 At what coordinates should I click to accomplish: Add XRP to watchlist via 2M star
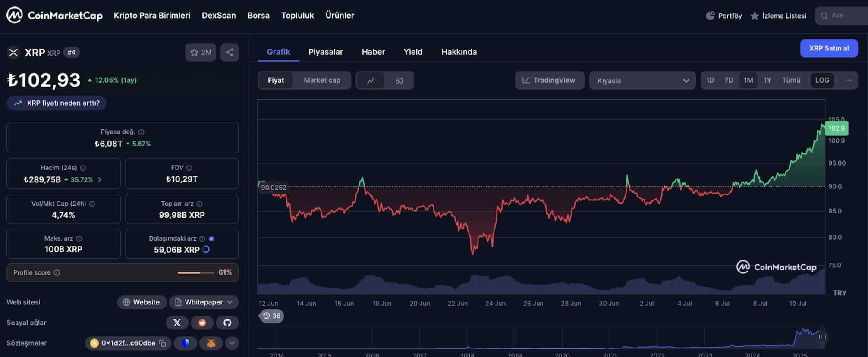click(x=201, y=52)
